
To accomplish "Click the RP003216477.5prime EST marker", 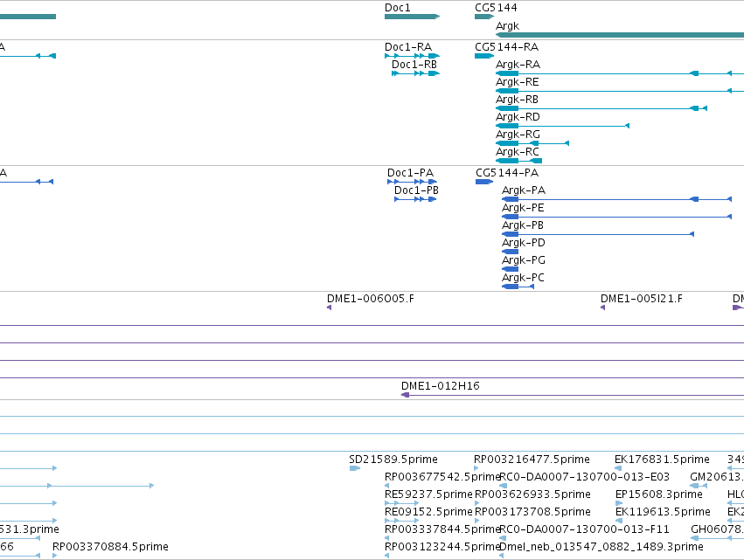I will [x=476, y=468].
